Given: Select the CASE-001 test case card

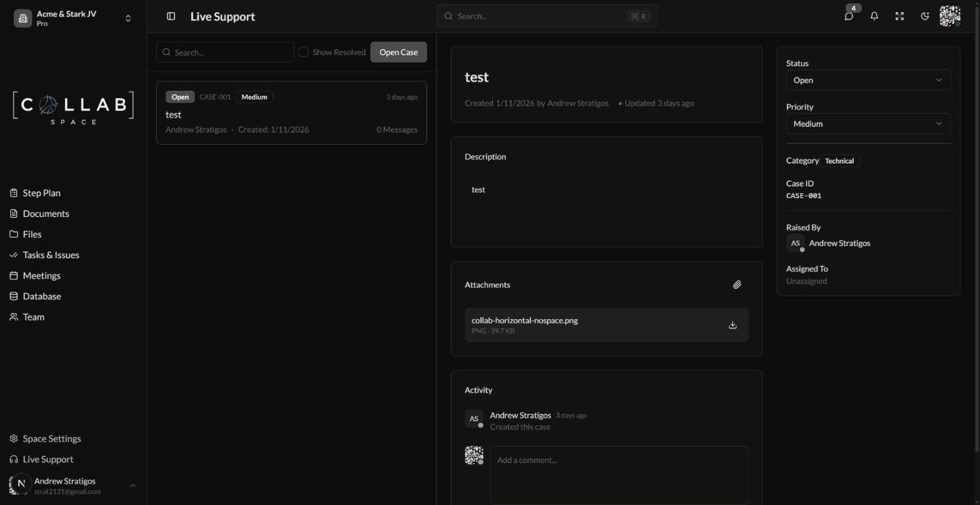Looking at the screenshot, I should [x=291, y=112].
